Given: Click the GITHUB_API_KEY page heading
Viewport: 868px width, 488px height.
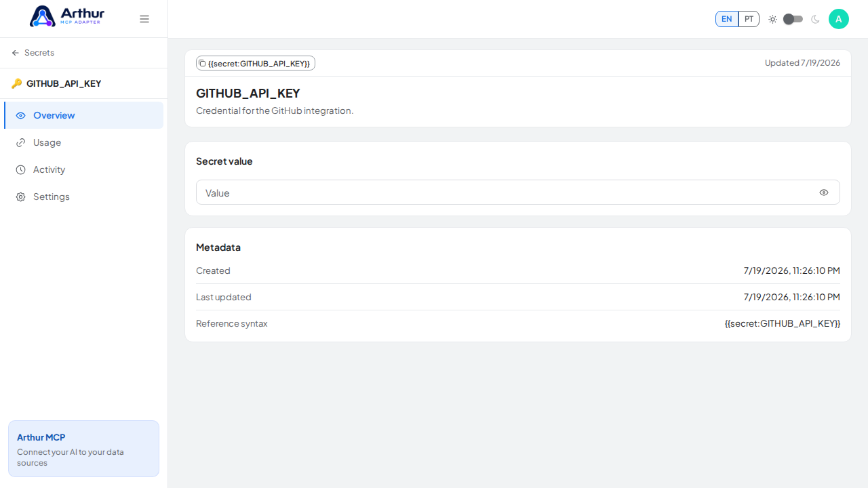Looking at the screenshot, I should click(248, 94).
